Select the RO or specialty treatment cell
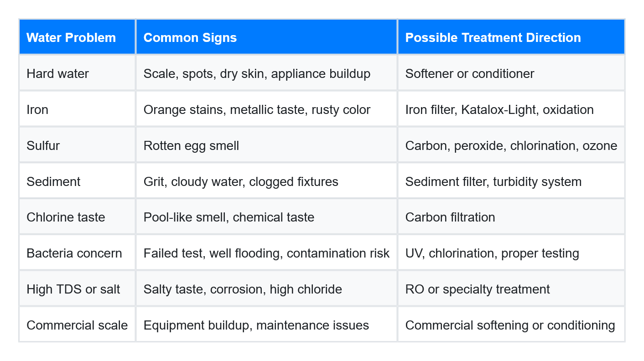The width and height of the screenshot is (644, 361). point(511,289)
